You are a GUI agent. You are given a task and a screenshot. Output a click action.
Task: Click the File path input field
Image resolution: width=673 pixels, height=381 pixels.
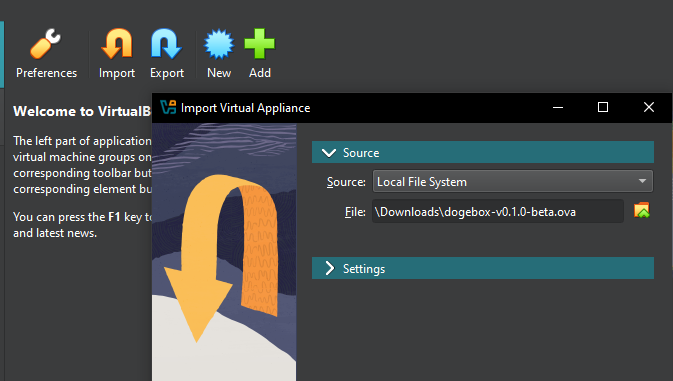498,211
